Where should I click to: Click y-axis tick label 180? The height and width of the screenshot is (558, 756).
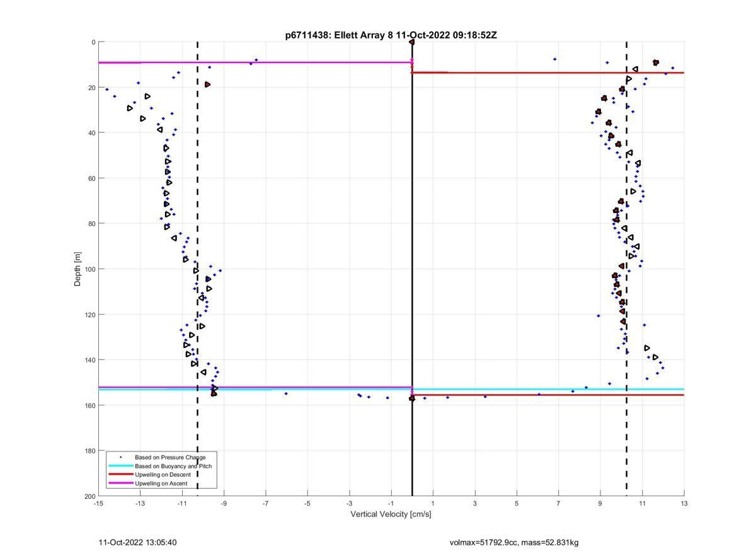pyautogui.click(x=89, y=451)
